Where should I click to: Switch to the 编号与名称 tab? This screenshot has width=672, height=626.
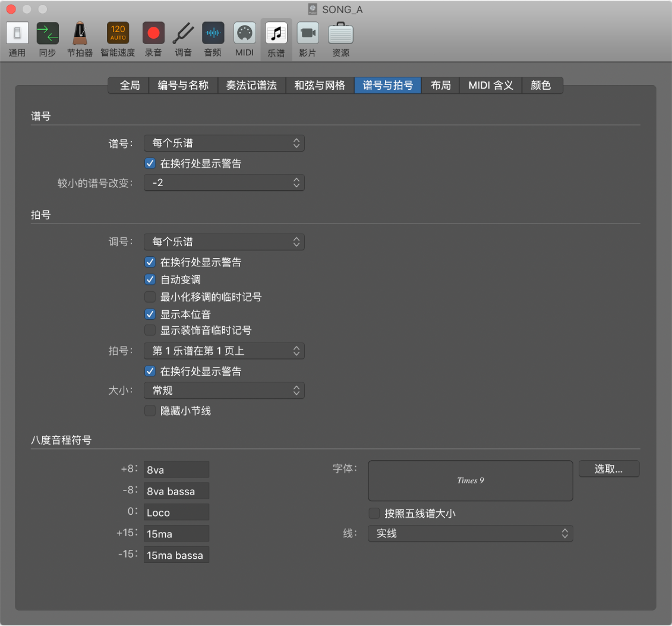183,86
